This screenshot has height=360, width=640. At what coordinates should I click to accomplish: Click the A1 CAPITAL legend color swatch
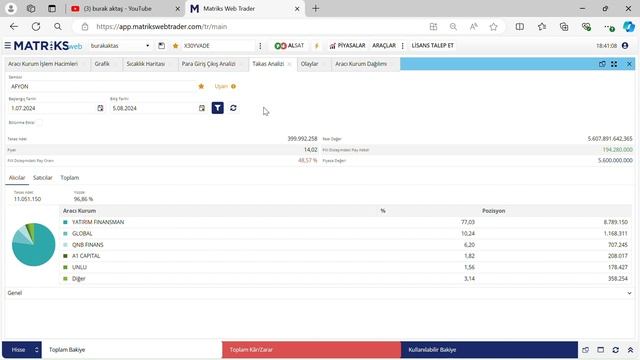coord(65,256)
